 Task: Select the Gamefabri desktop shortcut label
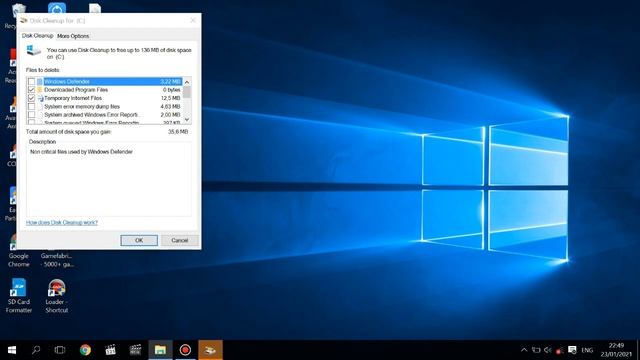pos(57,260)
